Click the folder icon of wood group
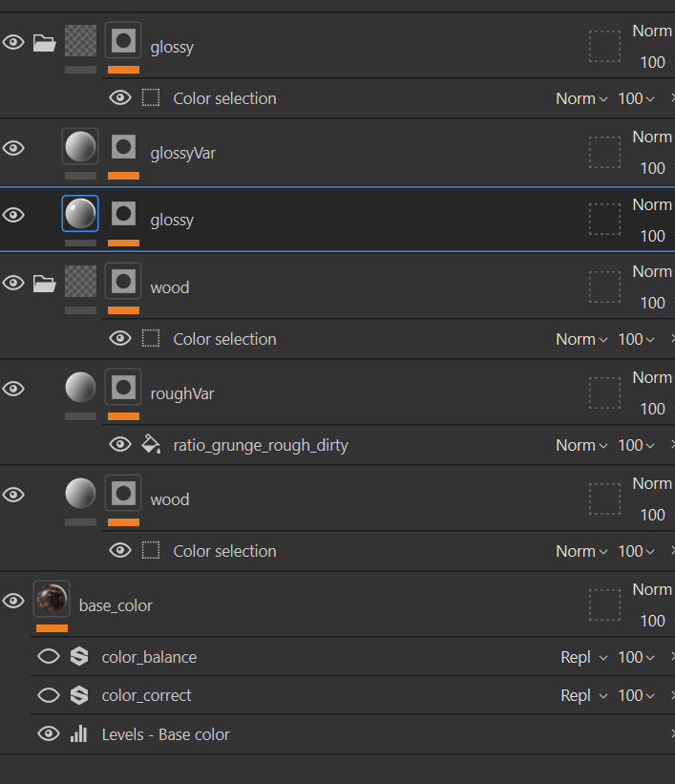The image size is (675, 784). (x=44, y=284)
